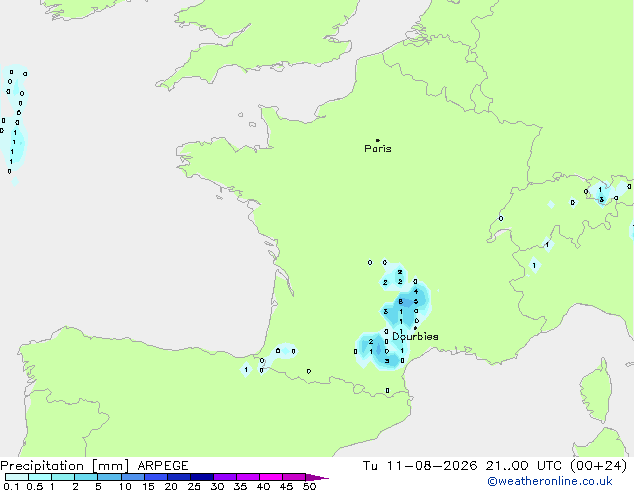Click the '45' legend scale label
The height and width of the screenshot is (490, 634).
coord(286,486)
